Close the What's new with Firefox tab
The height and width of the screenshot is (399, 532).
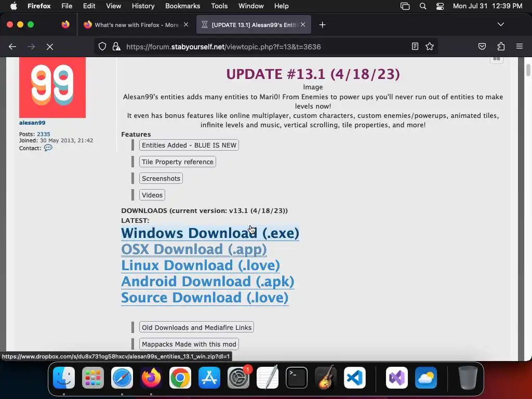(186, 24)
